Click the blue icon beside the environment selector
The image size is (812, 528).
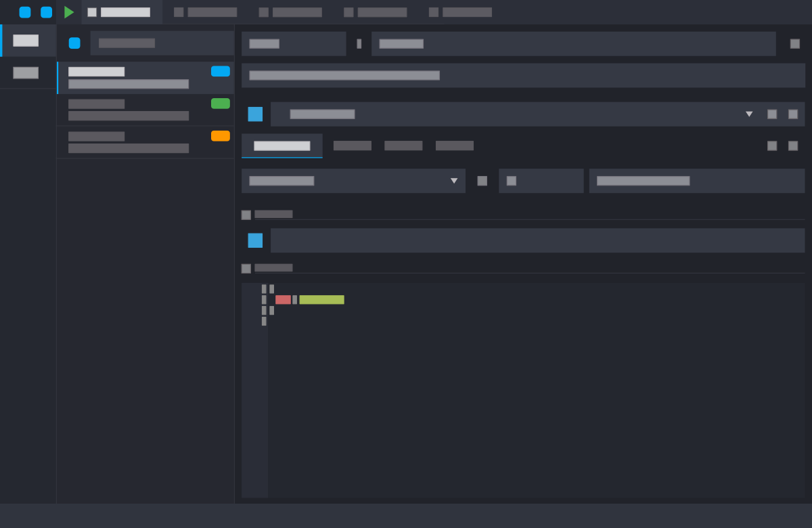point(255,114)
